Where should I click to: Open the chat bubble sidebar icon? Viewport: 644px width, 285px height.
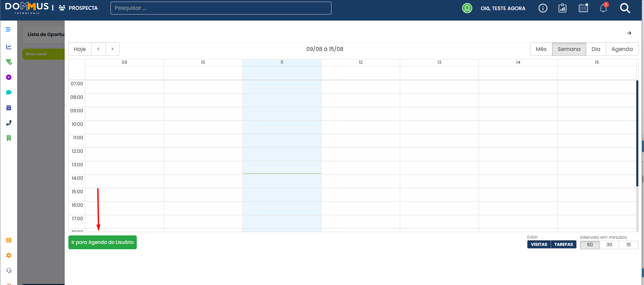9,92
